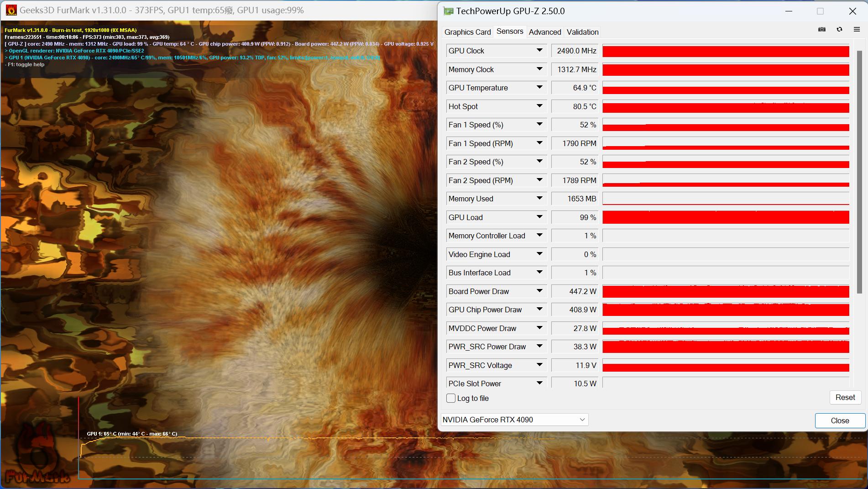Click the sensor refresh icon in GPU-Z
This screenshot has height=489, width=868.
839,29
